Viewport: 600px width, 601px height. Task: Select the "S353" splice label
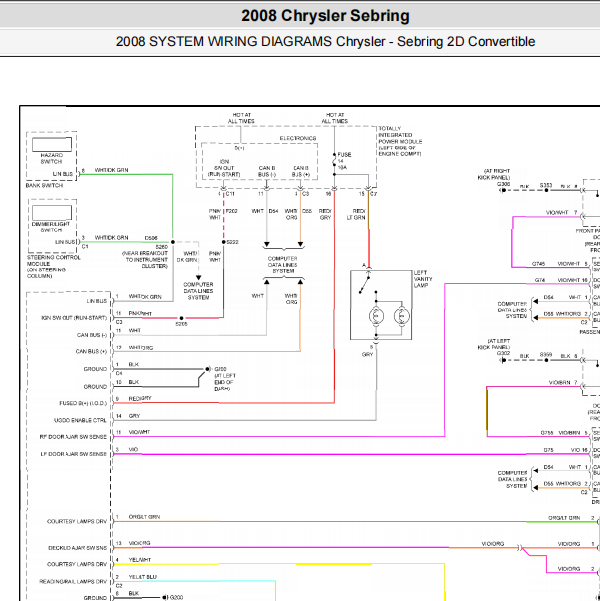[x=546, y=186]
